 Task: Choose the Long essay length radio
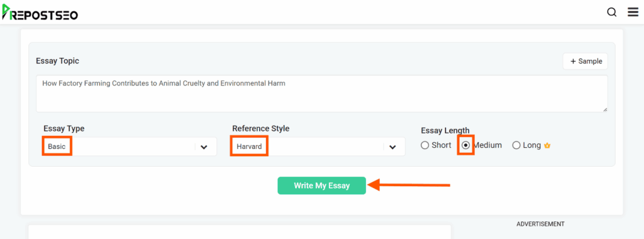pos(516,145)
